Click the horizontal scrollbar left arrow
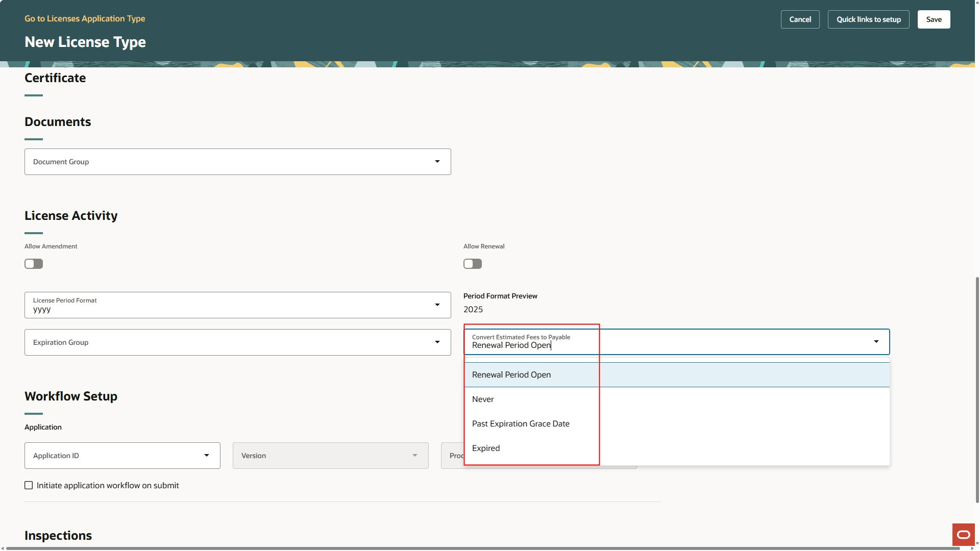Image resolution: width=980 pixels, height=551 pixels. [x=4, y=547]
